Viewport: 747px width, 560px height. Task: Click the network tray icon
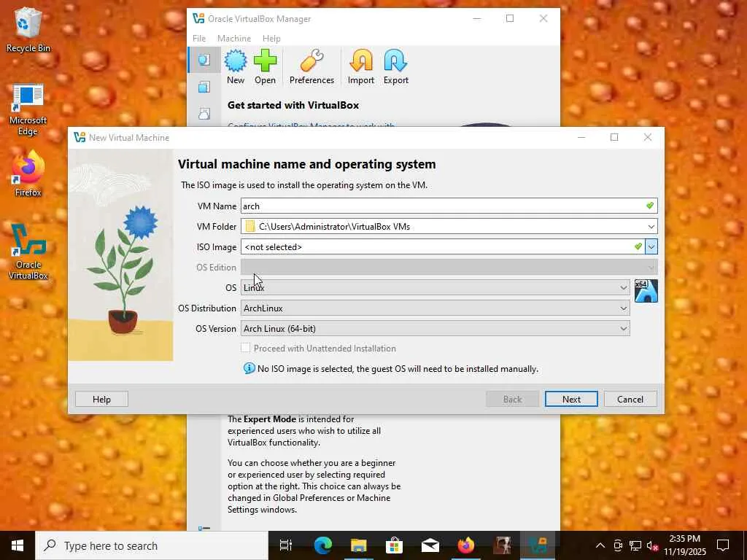[x=635, y=545]
